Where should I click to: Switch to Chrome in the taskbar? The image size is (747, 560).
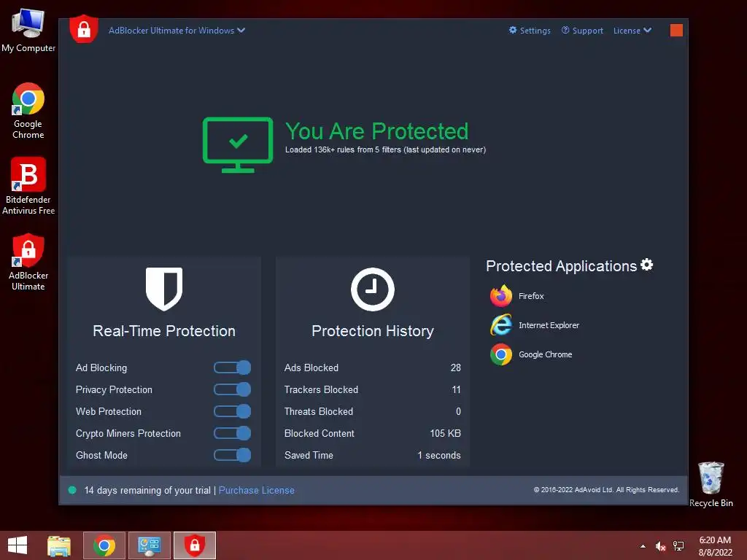(104, 545)
